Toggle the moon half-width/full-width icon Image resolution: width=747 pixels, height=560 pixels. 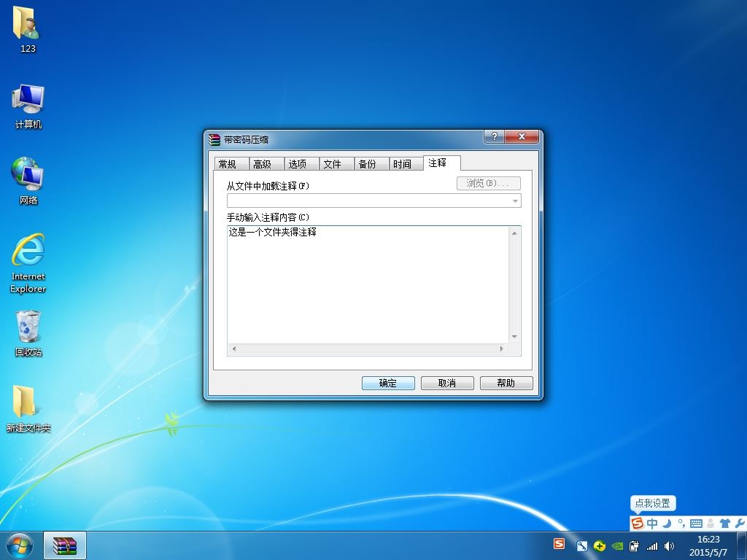(667, 524)
